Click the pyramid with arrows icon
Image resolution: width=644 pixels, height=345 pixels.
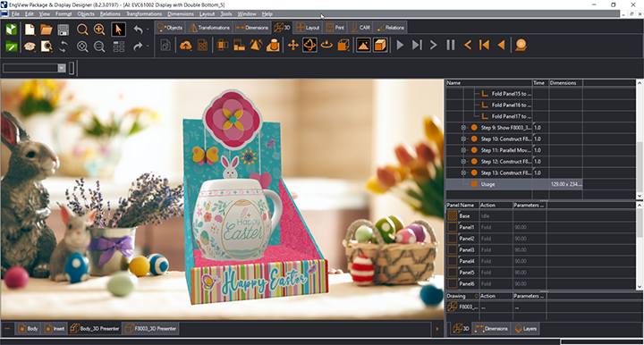pyautogui.click(x=256, y=45)
